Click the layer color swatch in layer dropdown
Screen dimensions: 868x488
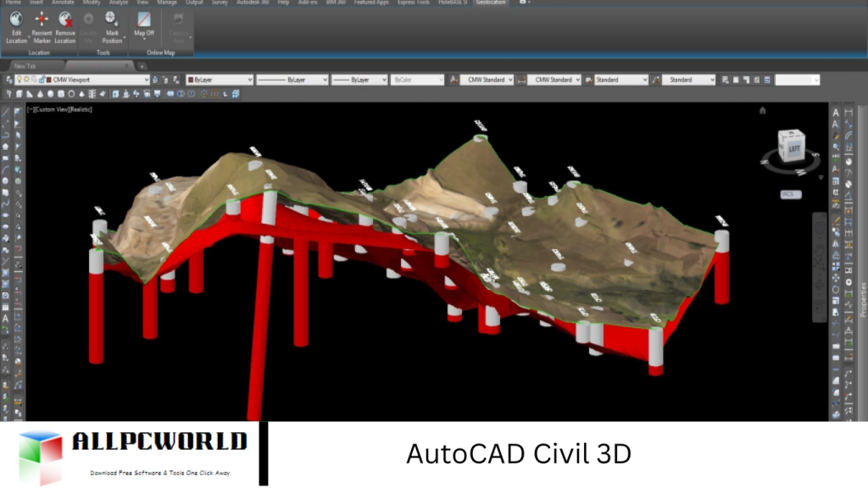pos(48,80)
